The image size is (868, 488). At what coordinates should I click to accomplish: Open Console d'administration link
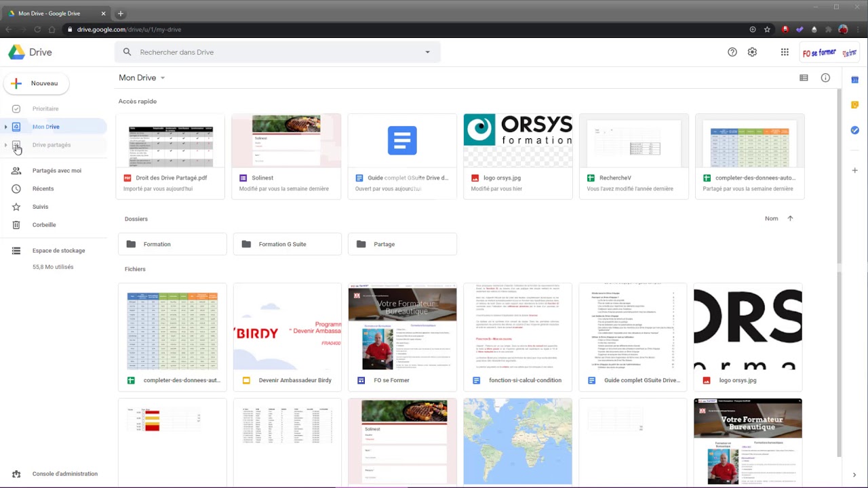coord(65,474)
